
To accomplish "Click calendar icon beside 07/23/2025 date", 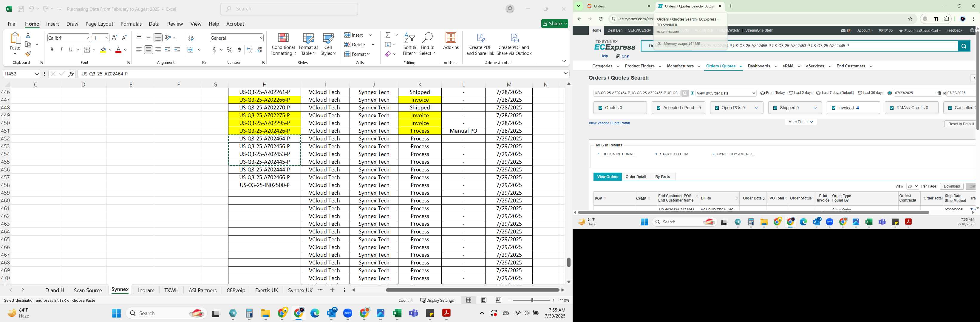I will tap(939, 93).
